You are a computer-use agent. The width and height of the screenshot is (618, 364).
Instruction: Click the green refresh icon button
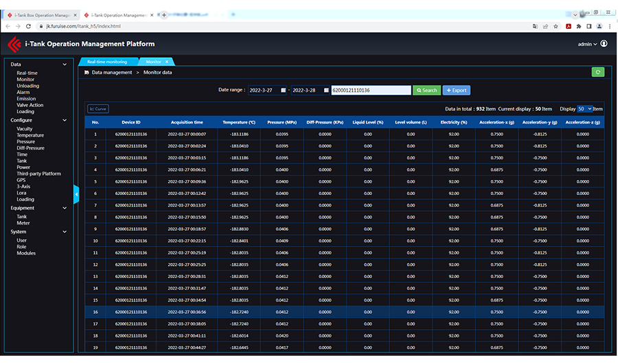[x=598, y=72]
